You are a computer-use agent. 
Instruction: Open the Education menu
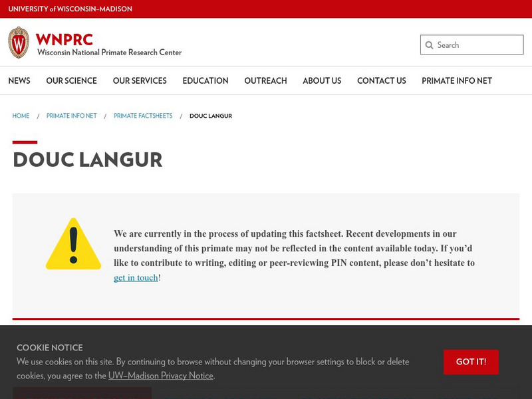pos(205,80)
